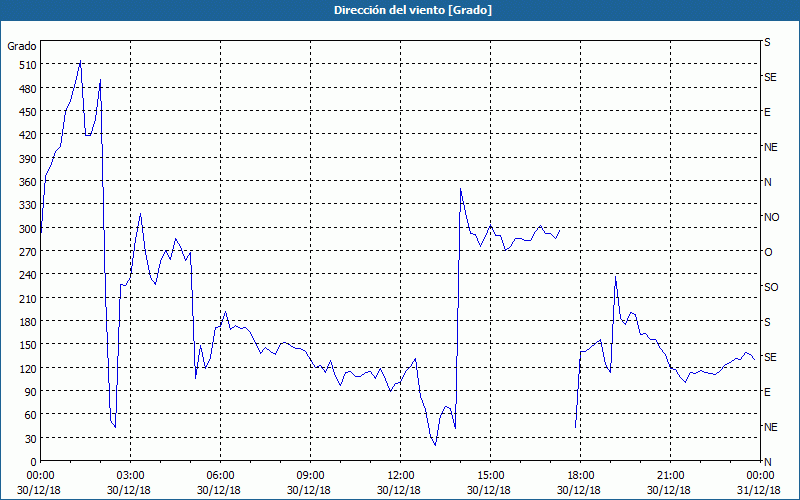The height and width of the screenshot is (500, 800).
Task: Click the 'O' compass label beside the 270 gridline
Action: tap(768, 252)
